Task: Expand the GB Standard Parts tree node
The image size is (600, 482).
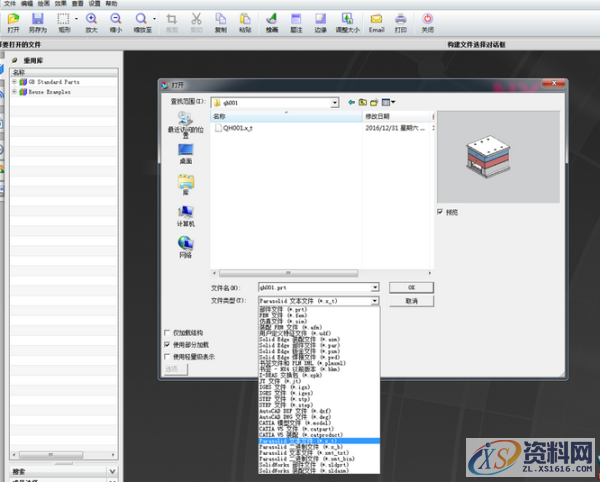Action: 15,82
